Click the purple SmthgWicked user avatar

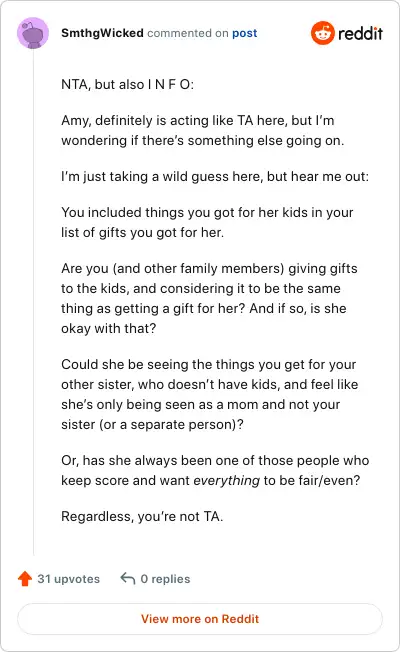(x=33, y=33)
